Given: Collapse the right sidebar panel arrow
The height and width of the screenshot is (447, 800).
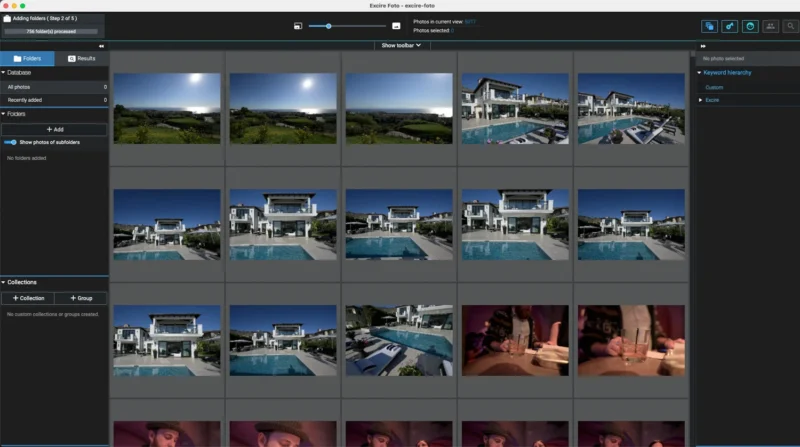Looking at the screenshot, I should [703, 46].
